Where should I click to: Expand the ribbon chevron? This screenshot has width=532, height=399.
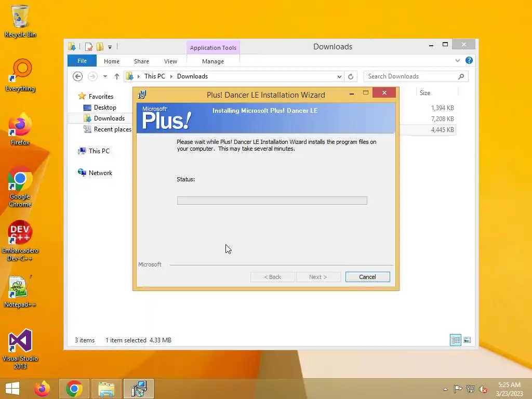(x=457, y=60)
